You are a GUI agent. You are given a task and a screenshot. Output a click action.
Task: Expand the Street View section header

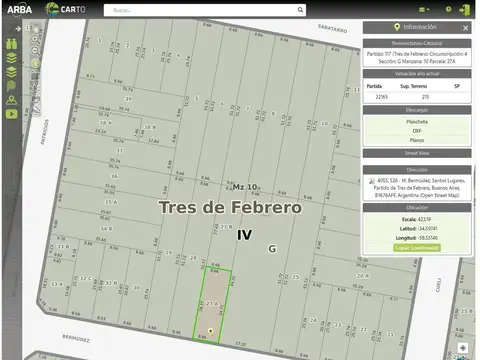(417, 153)
